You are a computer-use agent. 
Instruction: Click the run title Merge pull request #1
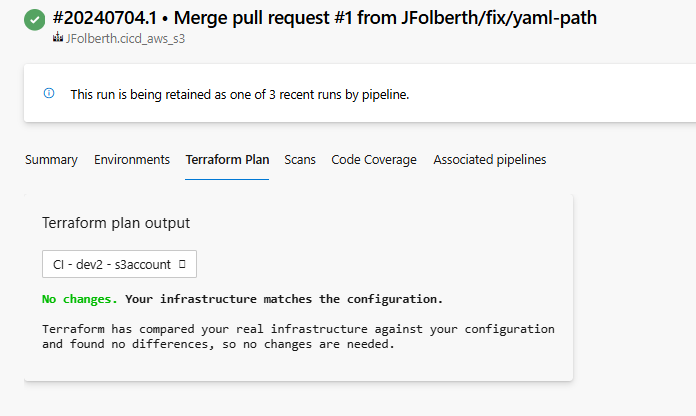[x=385, y=18]
